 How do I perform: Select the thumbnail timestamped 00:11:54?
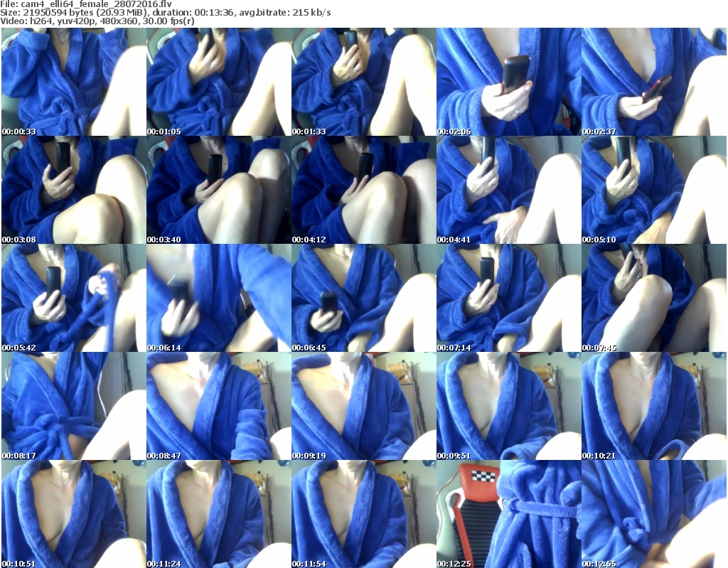coord(364,514)
